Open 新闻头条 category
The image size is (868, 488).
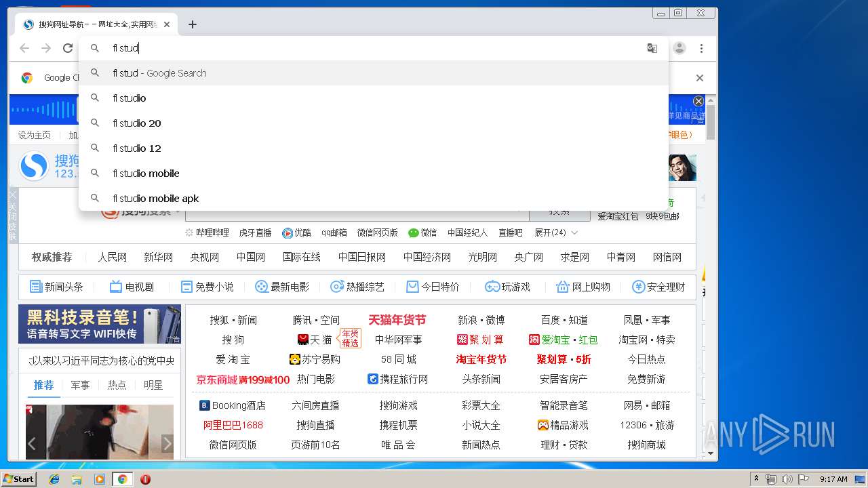[56, 287]
